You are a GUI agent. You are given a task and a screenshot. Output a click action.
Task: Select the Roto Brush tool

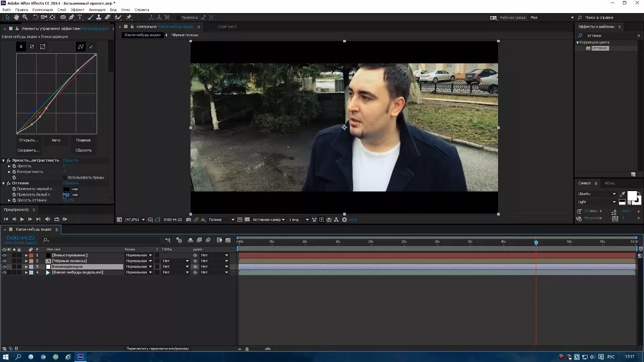point(118,17)
